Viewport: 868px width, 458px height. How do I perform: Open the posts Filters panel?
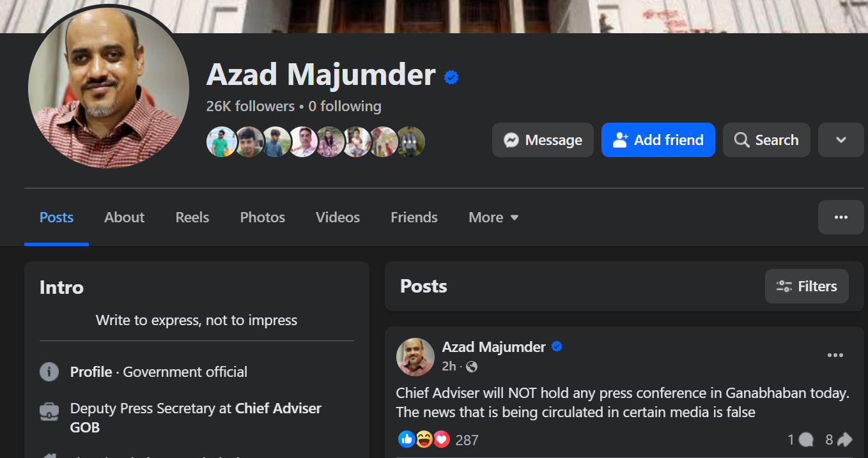click(806, 286)
